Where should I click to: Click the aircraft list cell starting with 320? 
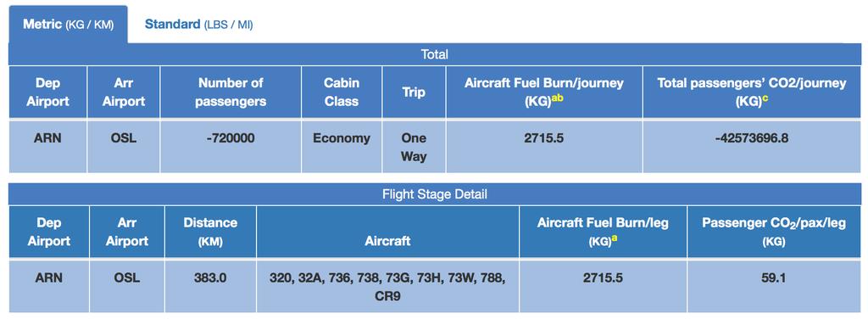click(x=387, y=285)
